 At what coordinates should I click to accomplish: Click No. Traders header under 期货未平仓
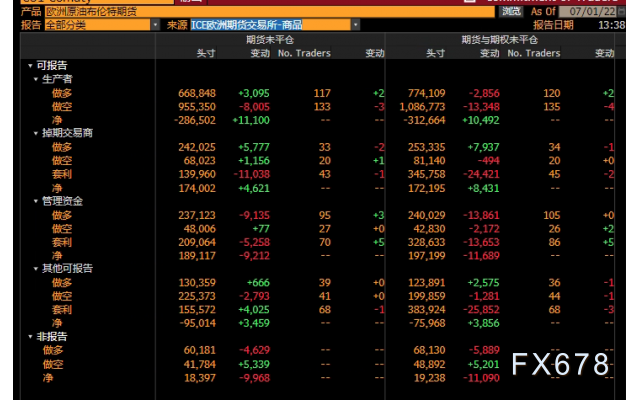[x=304, y=53]
